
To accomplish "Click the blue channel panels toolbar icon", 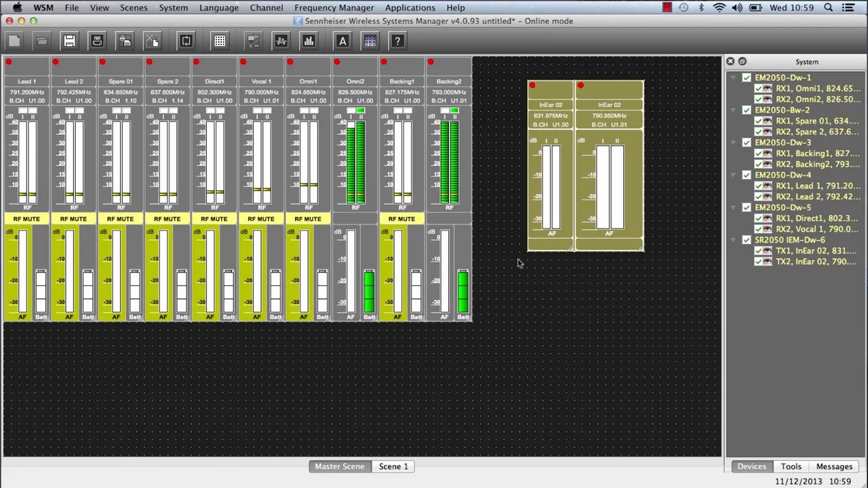I will pos(370,41).
